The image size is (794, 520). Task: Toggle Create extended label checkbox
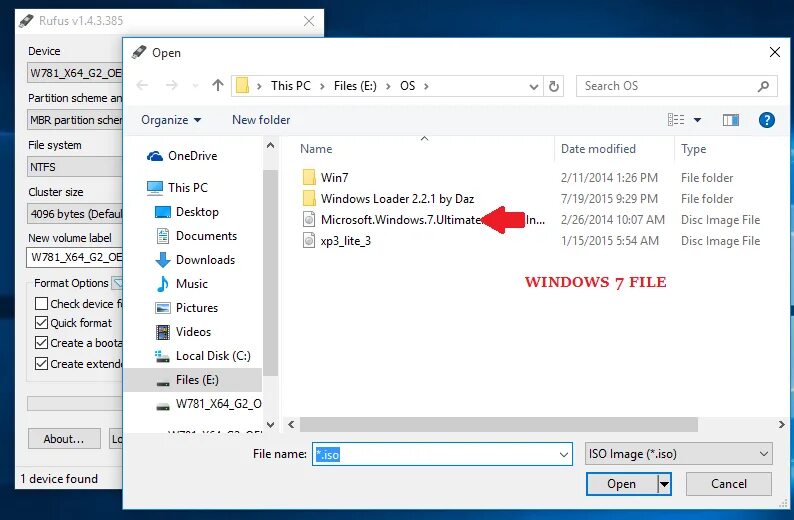42,364
